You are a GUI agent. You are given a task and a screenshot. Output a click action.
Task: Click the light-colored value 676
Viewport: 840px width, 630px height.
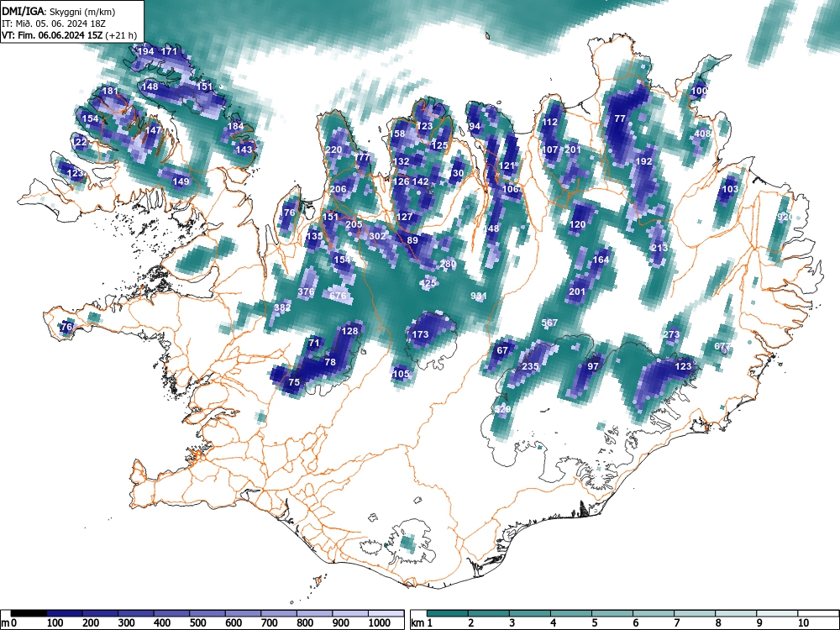tap(338, 295)
